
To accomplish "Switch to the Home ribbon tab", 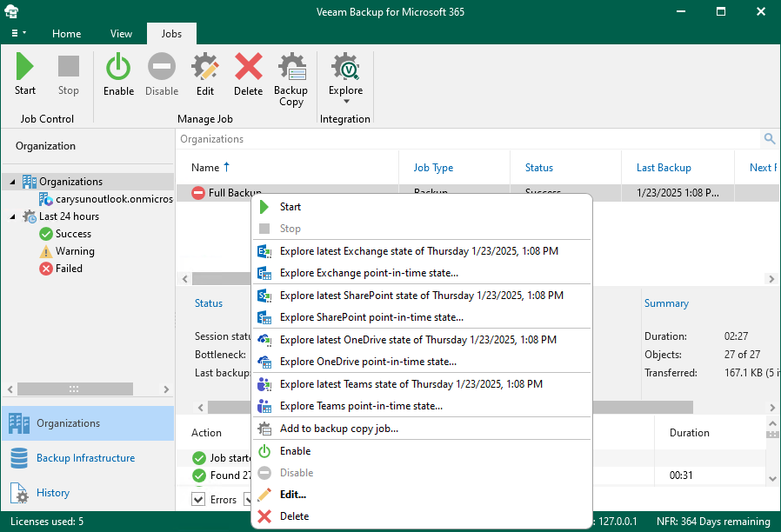I will 66,33.
